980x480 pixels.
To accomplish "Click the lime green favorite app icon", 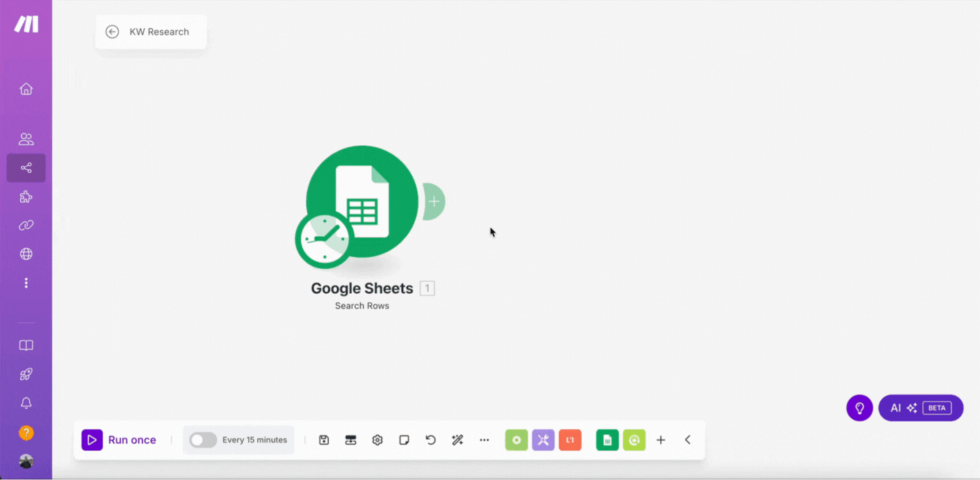I will pos(634,440).
